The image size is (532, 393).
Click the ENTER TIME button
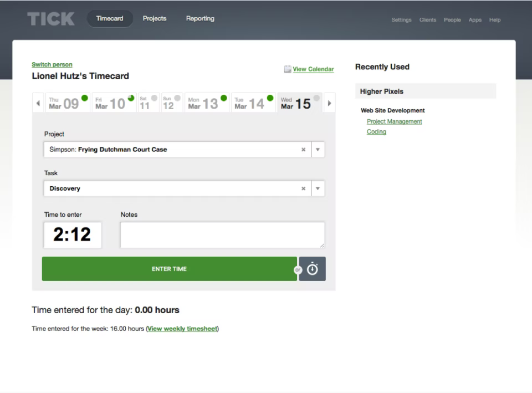coord(170,269)
